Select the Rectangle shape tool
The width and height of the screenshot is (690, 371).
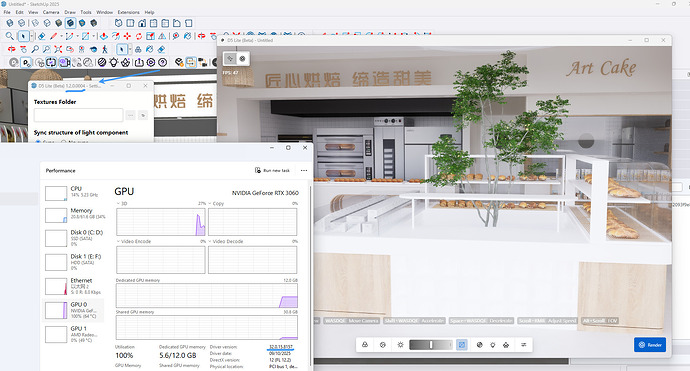tap(86, 36)
